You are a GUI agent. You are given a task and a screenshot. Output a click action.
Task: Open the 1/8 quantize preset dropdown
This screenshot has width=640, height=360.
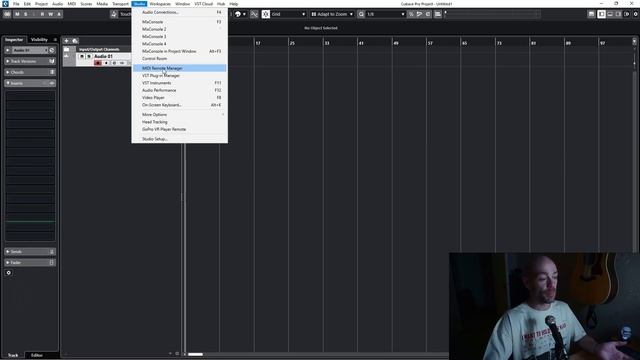coord(386,14)
